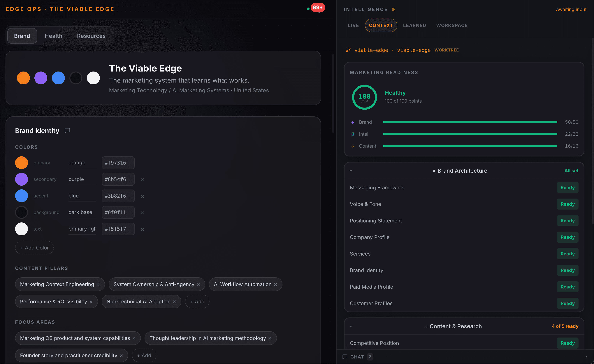Open the LEARNED intelligence tab
Image resolution: width=594 pixels, height=364 pixels.
tap(414, 25)
